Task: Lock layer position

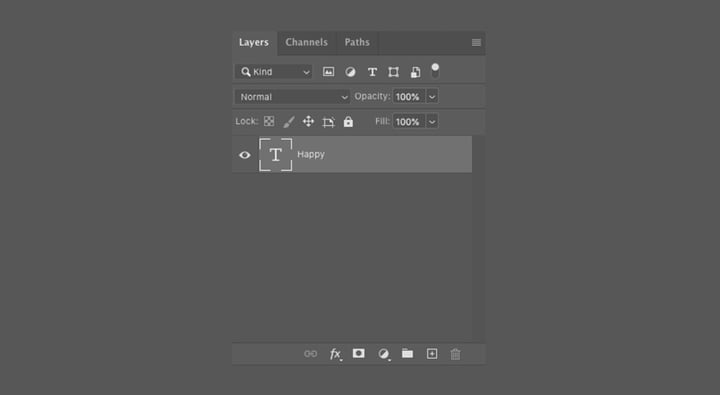Action: pyautogui.click(x=308, y=121)
